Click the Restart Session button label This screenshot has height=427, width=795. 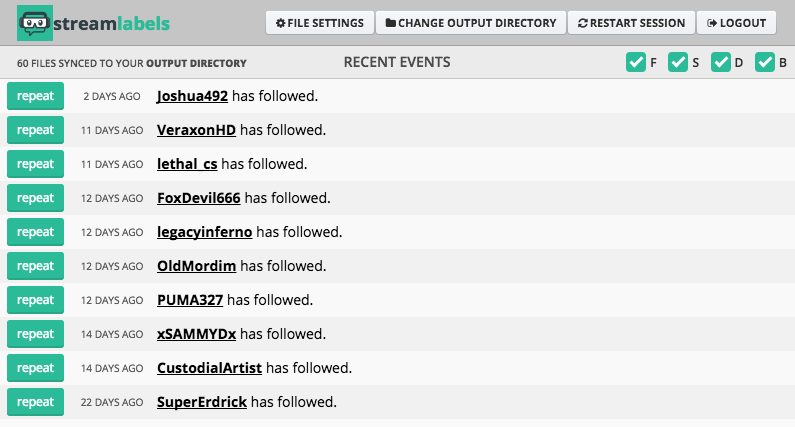pos(637,23)
